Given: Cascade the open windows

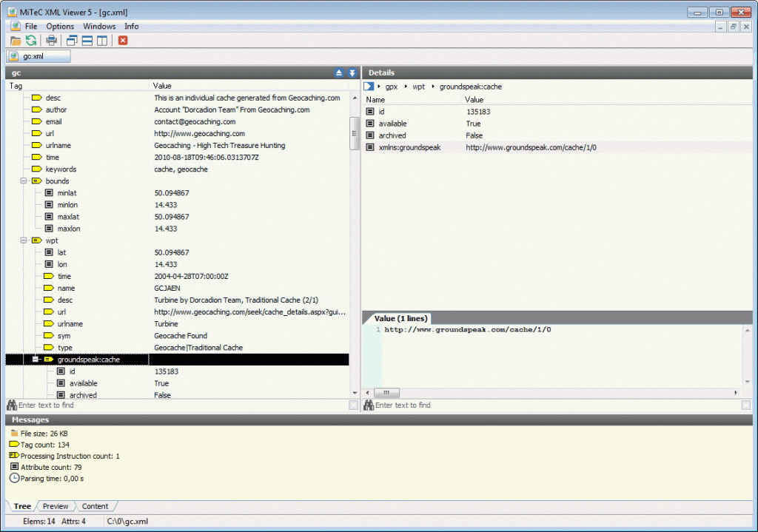Looking at the screenshot, I should pos(71,41).
